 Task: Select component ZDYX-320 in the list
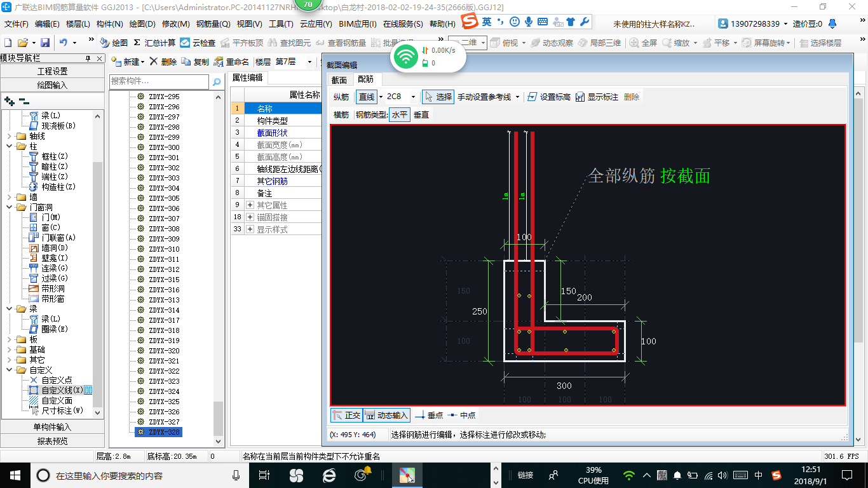pos(164,351)
